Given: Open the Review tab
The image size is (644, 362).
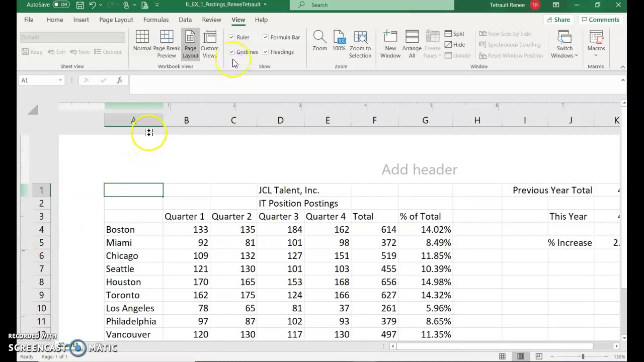Looking at the screenshot, I should tap(212, 20).
